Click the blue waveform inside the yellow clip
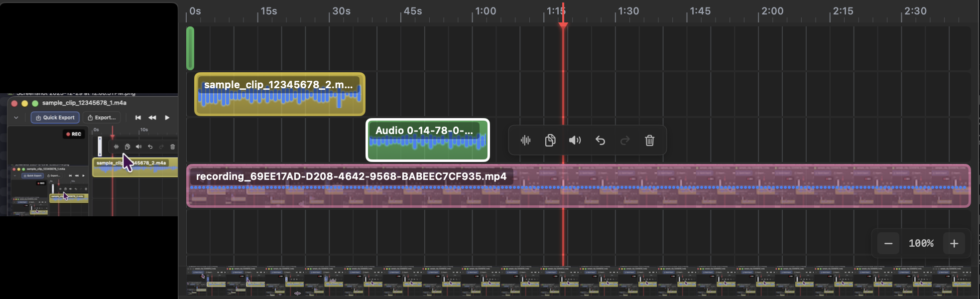The height and width of the screenshot is (299, 980). pyautogui.click(x=279, y=97)
